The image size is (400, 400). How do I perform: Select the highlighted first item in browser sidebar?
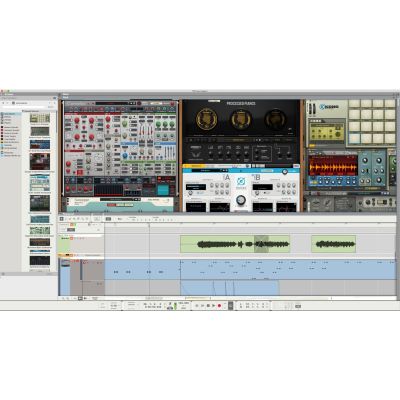[x=10, y=114]
